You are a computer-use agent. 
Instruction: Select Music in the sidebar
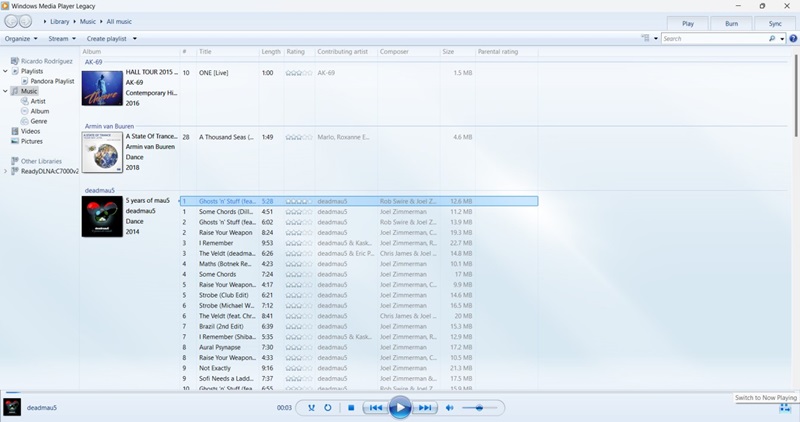pos(24,91)
